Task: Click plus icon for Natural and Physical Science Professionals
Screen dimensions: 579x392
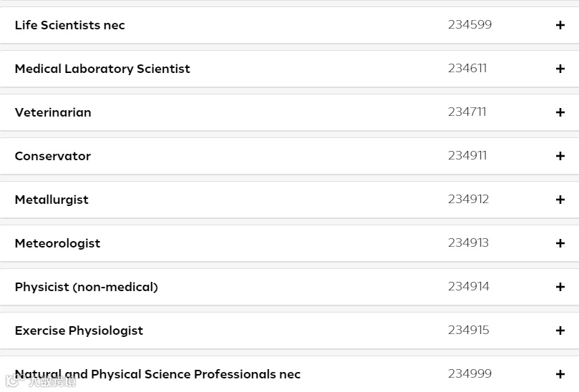Action: [x=560, y=374]
